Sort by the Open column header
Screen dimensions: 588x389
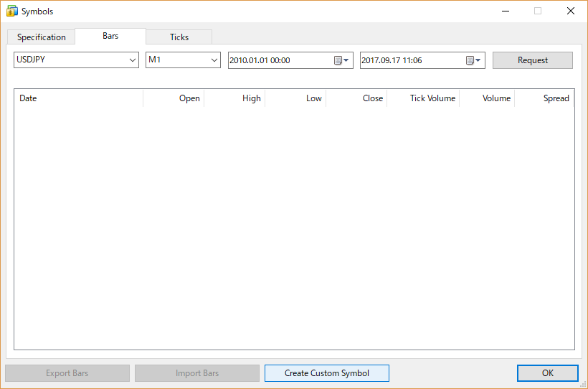pyautogui.click(x=174, y=98)
